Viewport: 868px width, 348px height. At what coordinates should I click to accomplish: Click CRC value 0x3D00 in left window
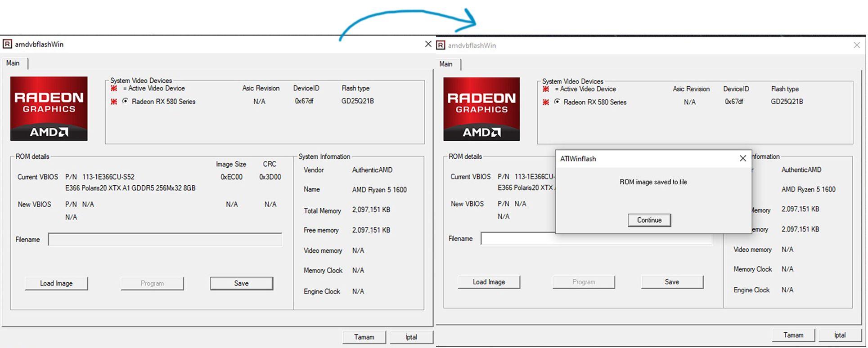(x=270, y=177)
